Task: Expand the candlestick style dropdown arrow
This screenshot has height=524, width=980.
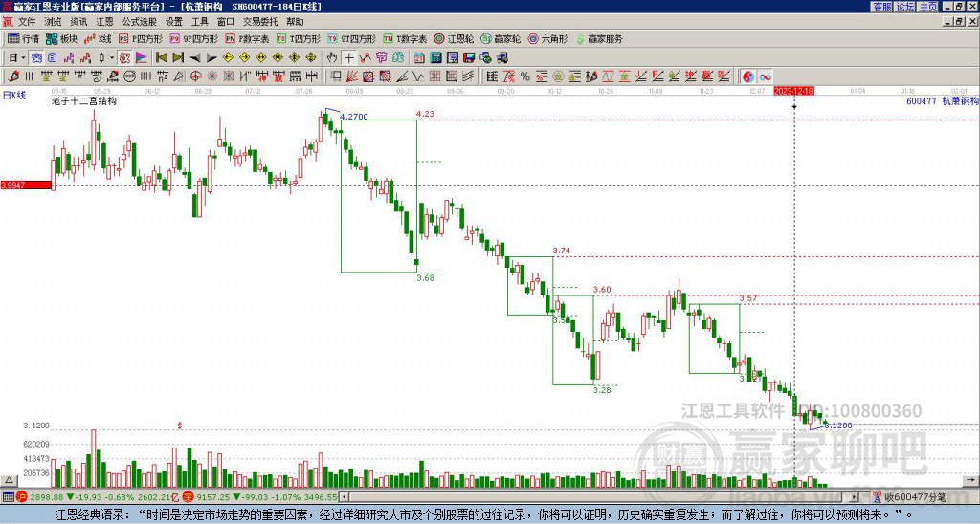Action: pos(112,58)
